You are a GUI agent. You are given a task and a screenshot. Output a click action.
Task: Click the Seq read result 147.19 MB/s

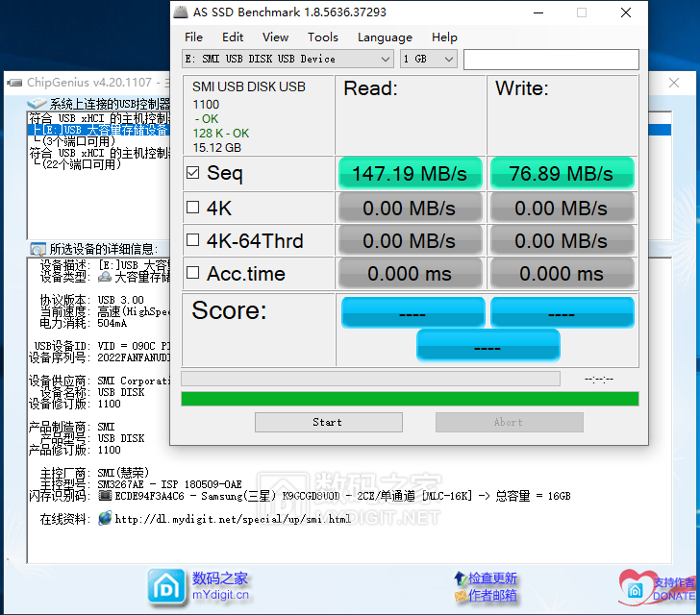(x=411, y=173)
